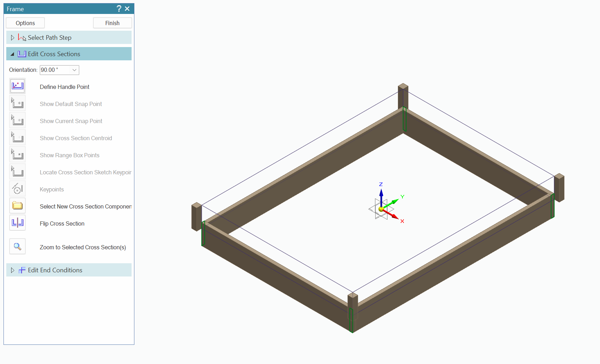Click Locate Cross Section Sketch Keypoint icon
600x364 pixels.
point(17,172)
